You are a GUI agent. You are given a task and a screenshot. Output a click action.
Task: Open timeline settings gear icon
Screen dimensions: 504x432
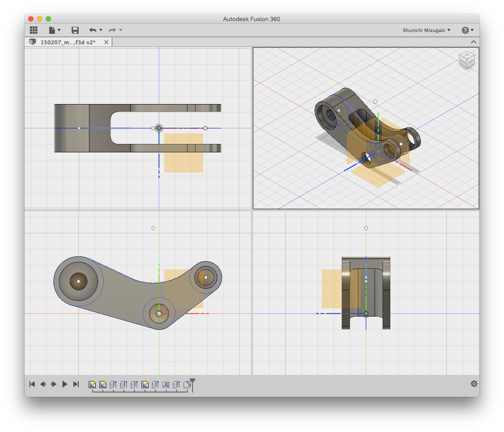pyautogui.click(x=474, y=384)
